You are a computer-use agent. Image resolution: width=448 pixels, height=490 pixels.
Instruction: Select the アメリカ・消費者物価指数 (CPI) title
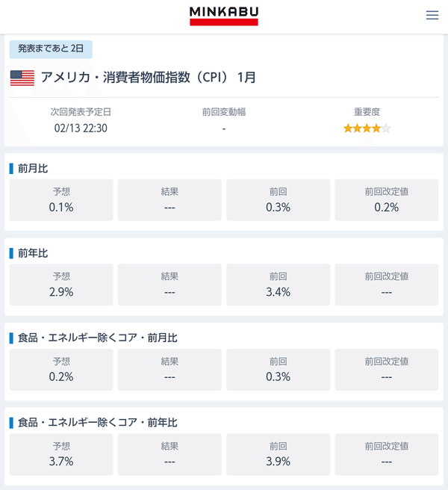148,77
